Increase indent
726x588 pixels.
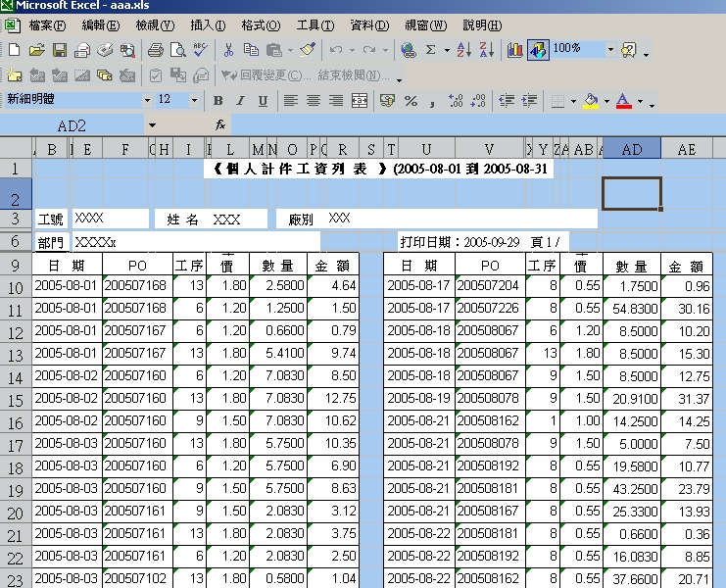pyautogui.click(x=529, y=100)
